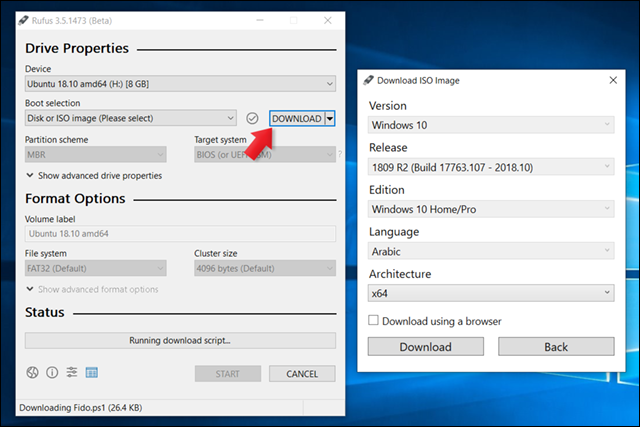This screenshot has height=427, width=640.
Task: Click the CANCEL button
Action: (302, 374)
